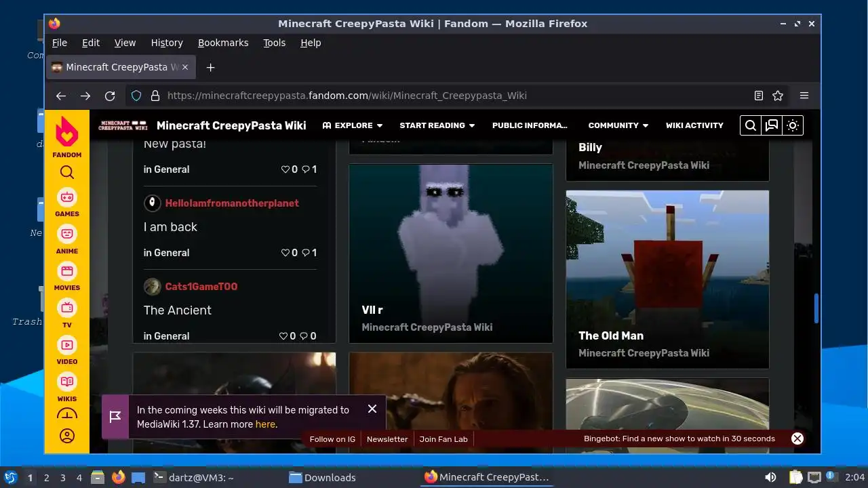Open the Edit menu
Viewport: 868px width, 488px height.
coord(91,43)
